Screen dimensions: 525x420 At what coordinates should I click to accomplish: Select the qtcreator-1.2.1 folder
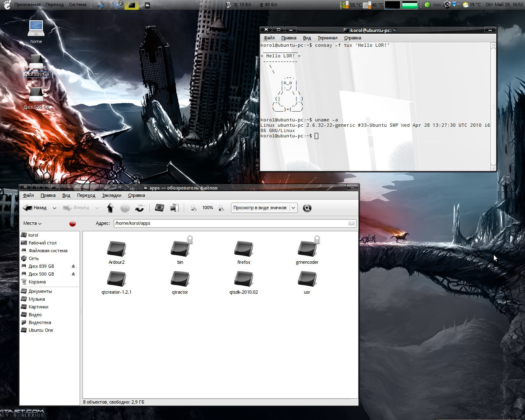[116, 279]
